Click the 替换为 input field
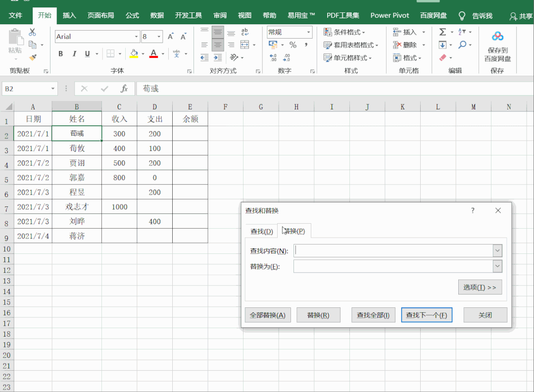 click(x=393, y=267)
